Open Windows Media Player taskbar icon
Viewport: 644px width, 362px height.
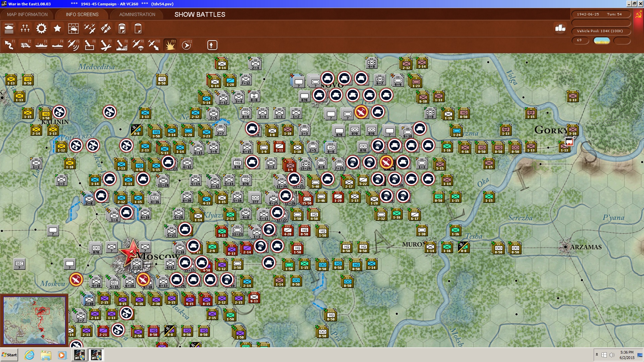pos(62,355)
